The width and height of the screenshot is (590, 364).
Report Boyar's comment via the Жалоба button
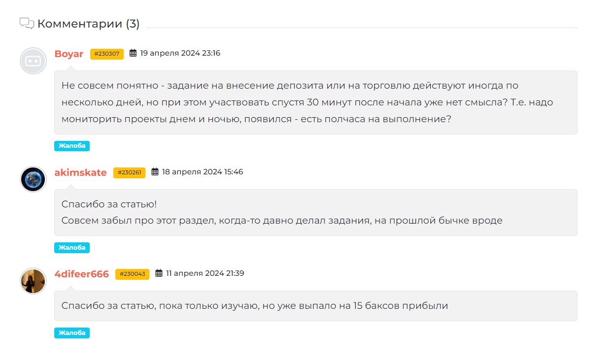[71, 145]
